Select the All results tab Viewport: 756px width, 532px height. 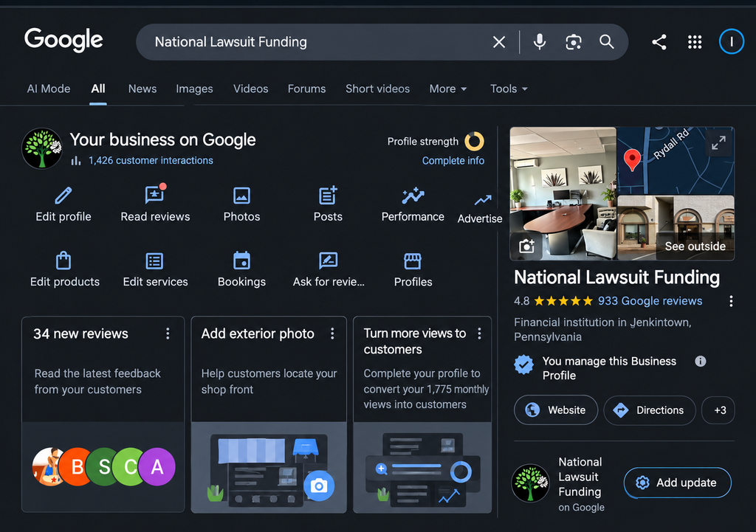[98, 89]
